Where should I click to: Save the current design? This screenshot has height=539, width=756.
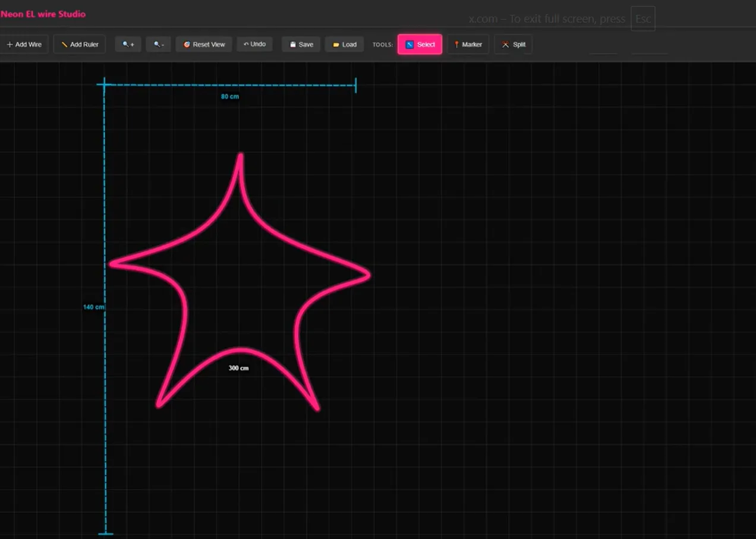[x=301, y=45]
